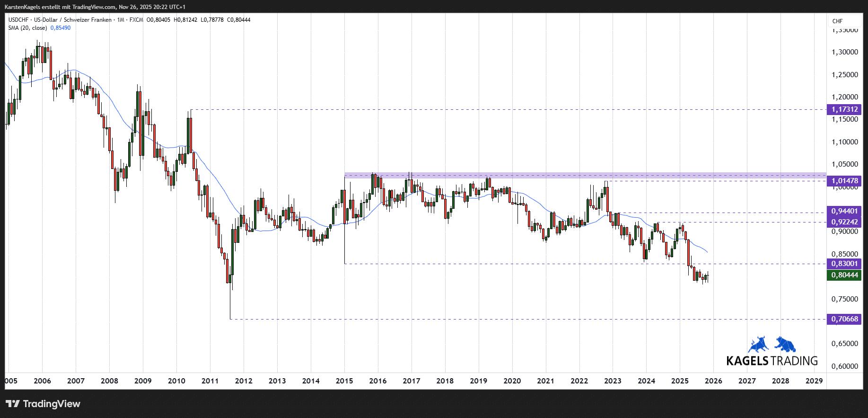Image resolution: width=868 pixels, height=418 pixels.
Task: Click the SMA (20, close) indicator legend
Action: coord(27,28)
